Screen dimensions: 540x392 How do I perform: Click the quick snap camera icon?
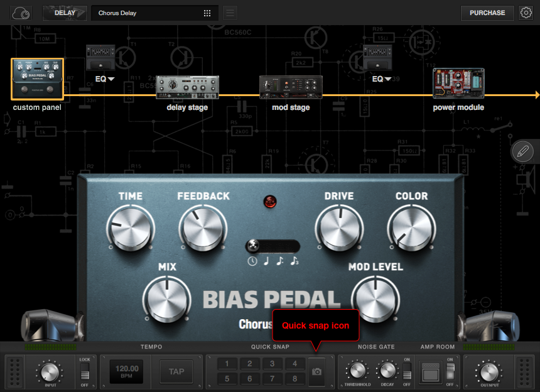coord(317,372)
